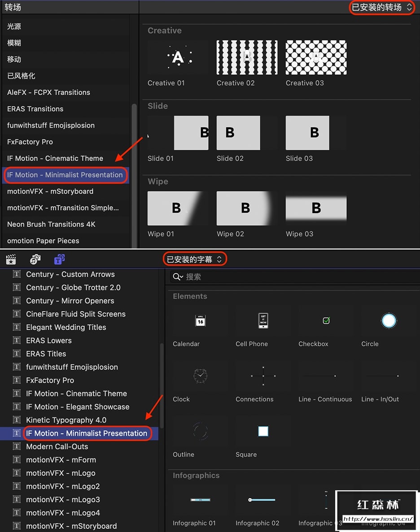420x532 pixels.
Task: Select the Slide 03 transition thumbnail
Action: pos(316,133)
